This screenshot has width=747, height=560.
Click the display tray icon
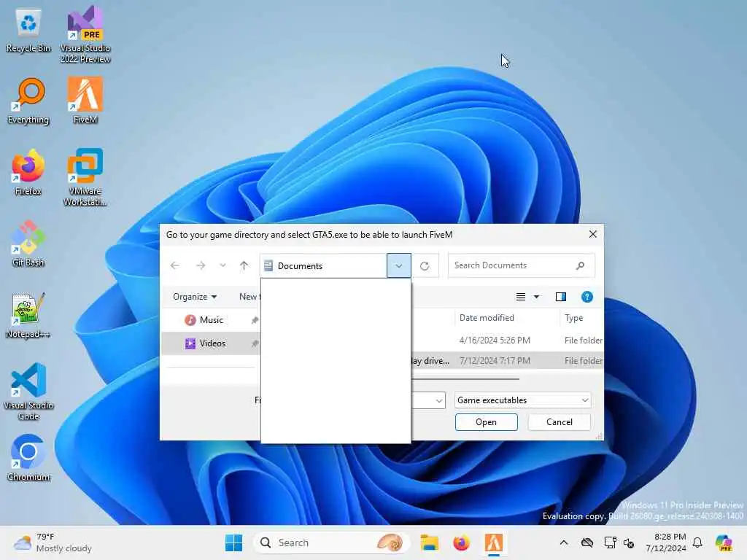610,542
